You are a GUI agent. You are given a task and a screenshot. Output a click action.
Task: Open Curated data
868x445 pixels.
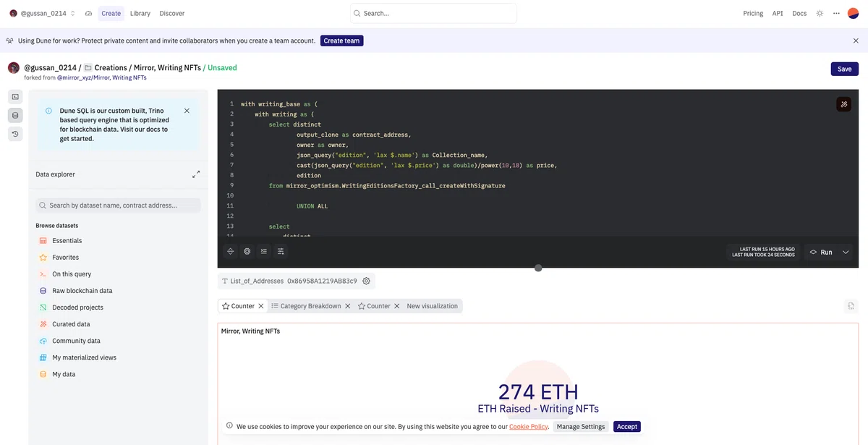tap(71, 324)
